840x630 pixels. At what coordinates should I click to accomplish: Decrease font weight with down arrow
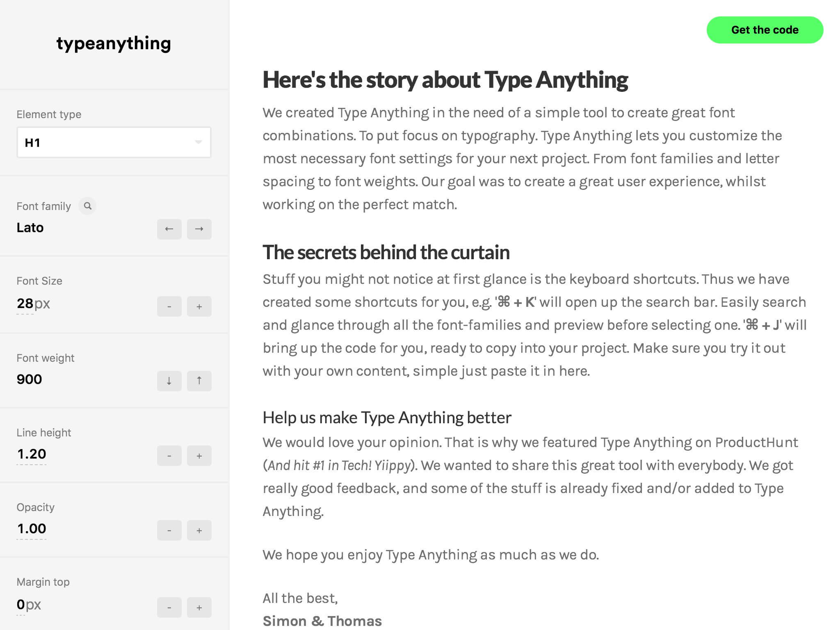(169, 381)
